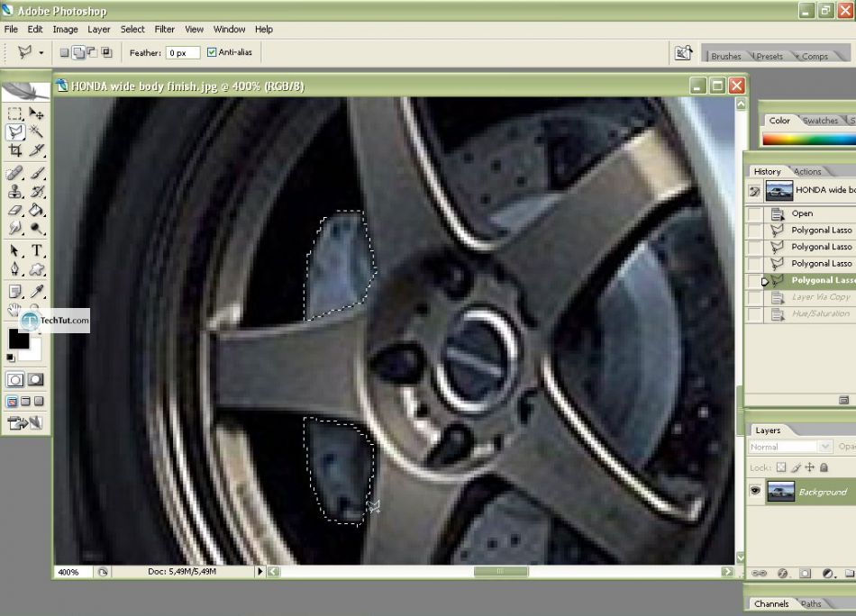Select the Notes tool
The image size is (856, 616).
pos(15,292)
